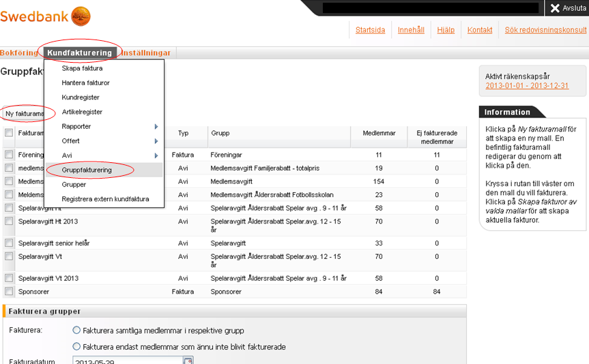The image size is (589, 364).
Task: Open the Innehåll link
Action: click(x=411, y=30)
